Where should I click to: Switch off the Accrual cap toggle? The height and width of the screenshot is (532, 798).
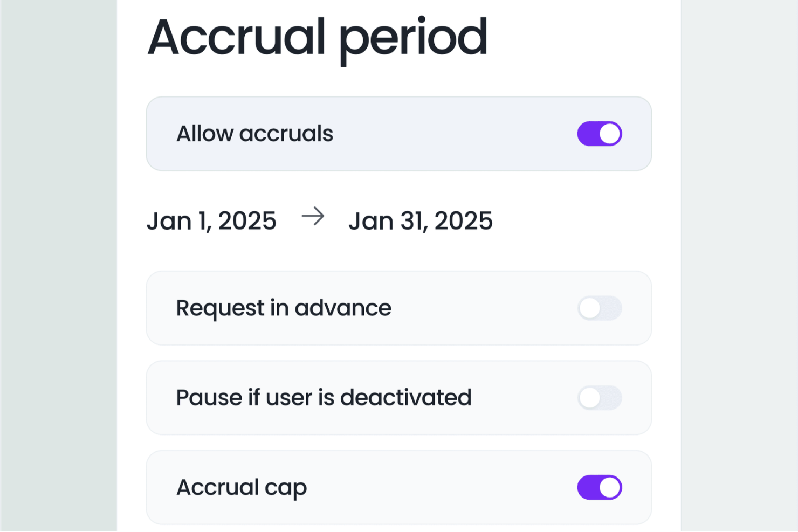coord(599,487)
